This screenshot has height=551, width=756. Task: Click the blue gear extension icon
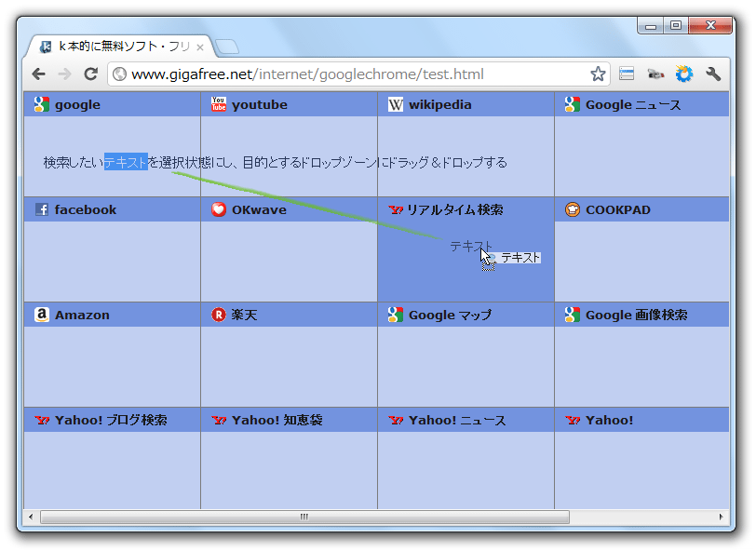pyautogui.click(x=683, y=74)
